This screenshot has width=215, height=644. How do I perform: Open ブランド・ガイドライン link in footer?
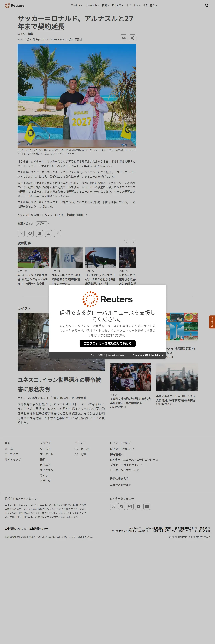click(126, 465)
